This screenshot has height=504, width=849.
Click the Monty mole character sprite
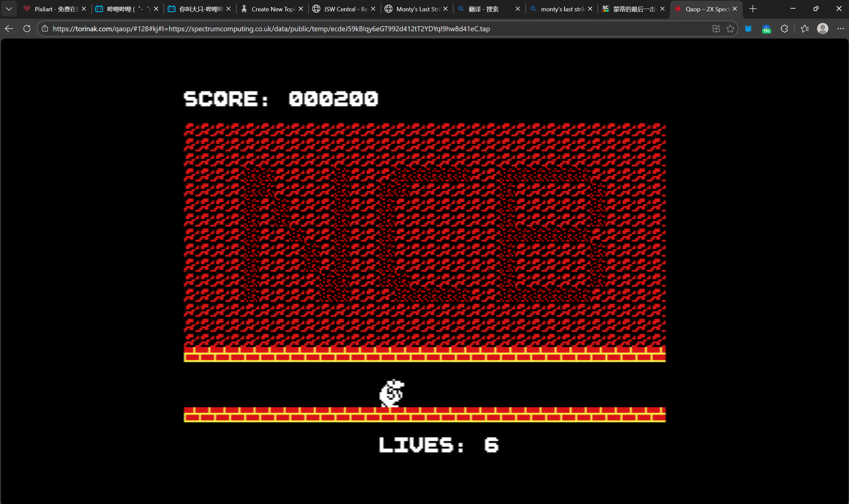[392, 393]
